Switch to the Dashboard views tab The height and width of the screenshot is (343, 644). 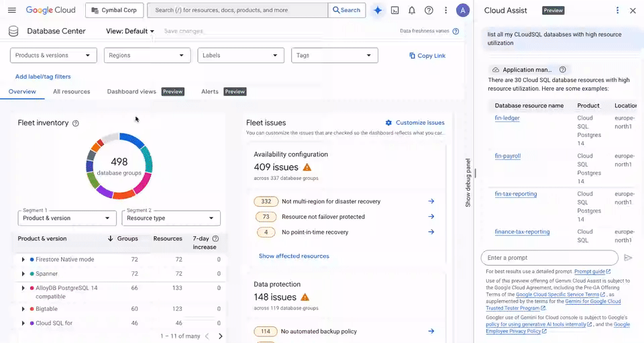point(131,91)
